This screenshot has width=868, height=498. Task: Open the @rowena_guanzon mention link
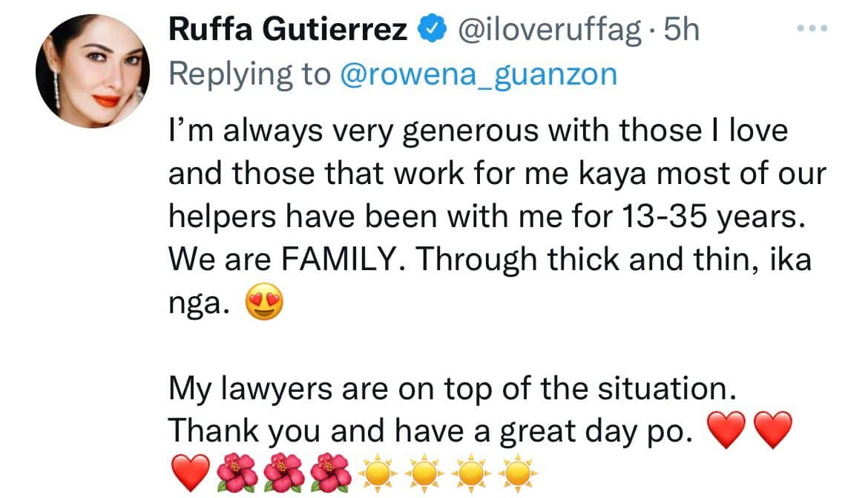[x=478, y=73]
